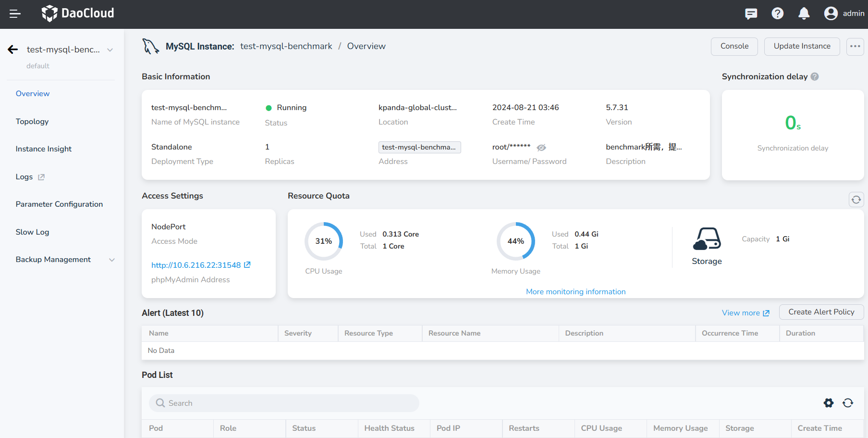The height and width of the screenshot is (438, 868).
Task: Go to Topology in sidebar
Action: 32,122
